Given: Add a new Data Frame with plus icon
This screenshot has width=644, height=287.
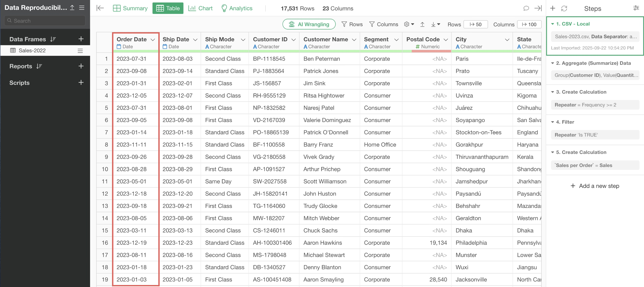Looking at the screenshot, I should pyautogui.click(x=81, y=39).
